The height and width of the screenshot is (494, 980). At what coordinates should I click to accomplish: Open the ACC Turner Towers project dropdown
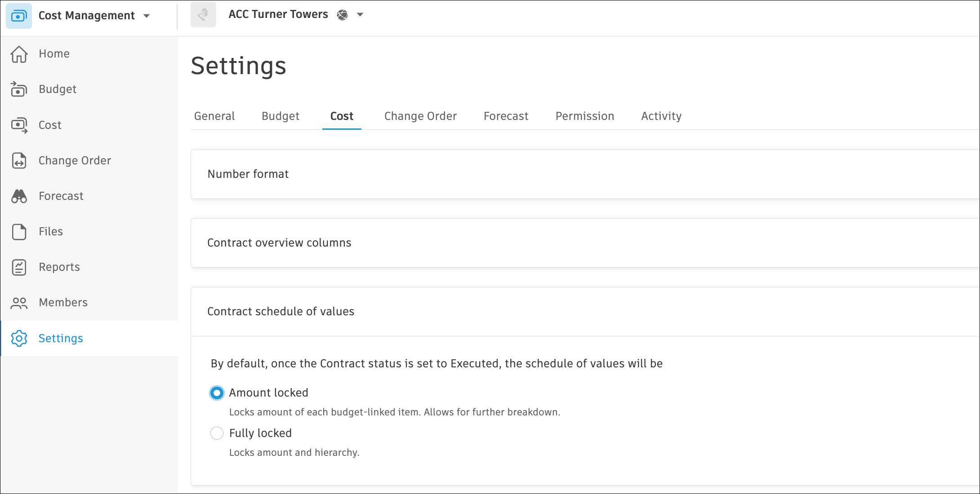[x=360, y=15]
